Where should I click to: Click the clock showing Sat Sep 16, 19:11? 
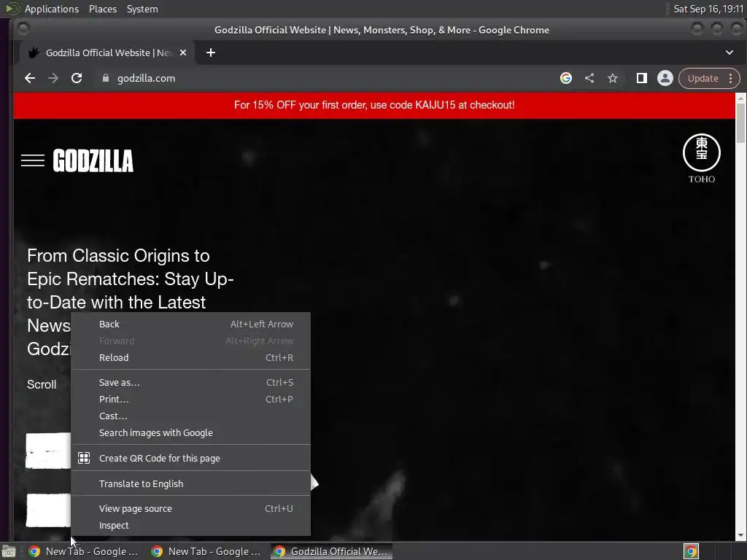(x=708, y=9)
